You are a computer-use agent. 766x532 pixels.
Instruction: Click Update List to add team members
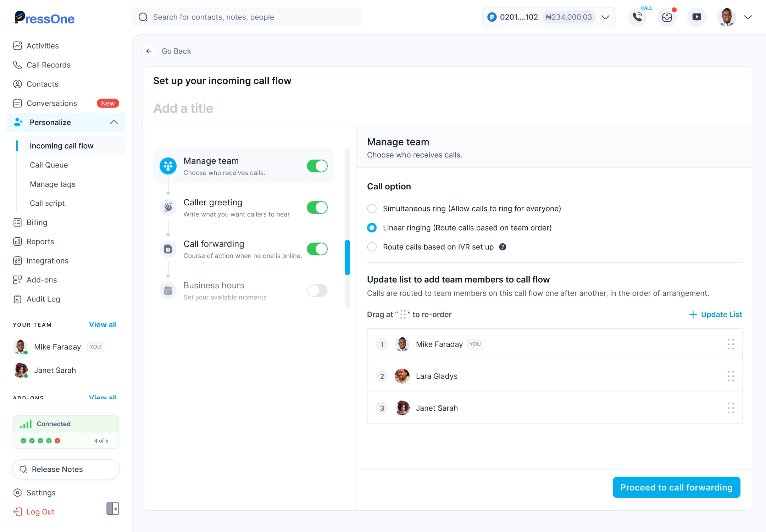pyautogui.click(x=716, y=314)
